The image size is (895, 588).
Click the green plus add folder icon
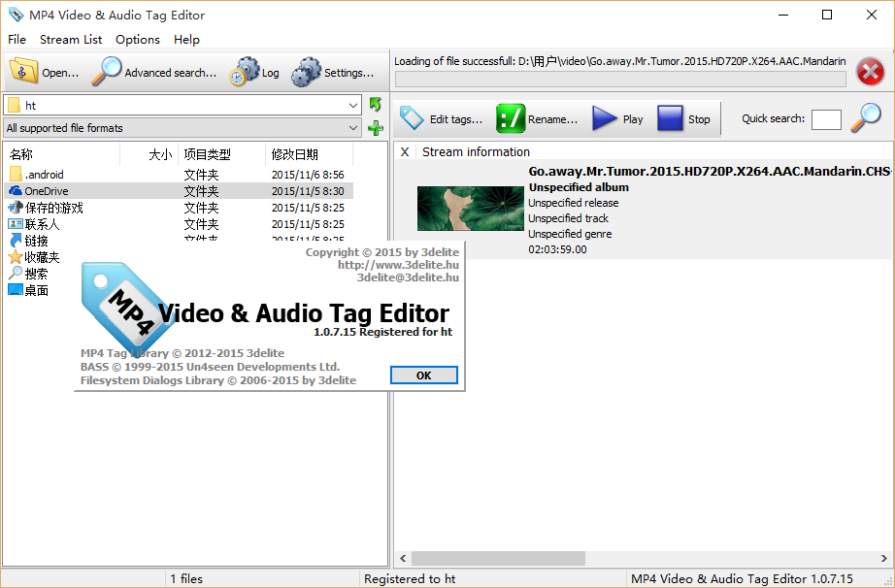[376, 128]
